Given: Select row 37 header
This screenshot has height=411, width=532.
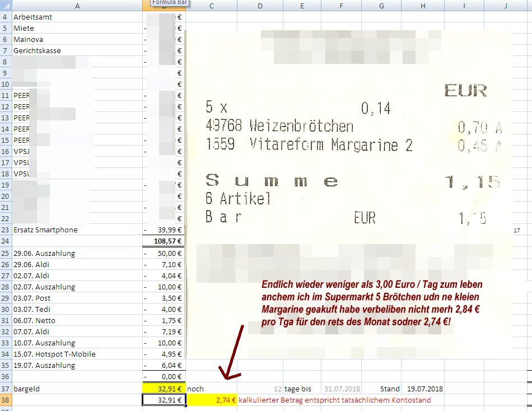Looking at the screenshot, I should coord(5,388).
